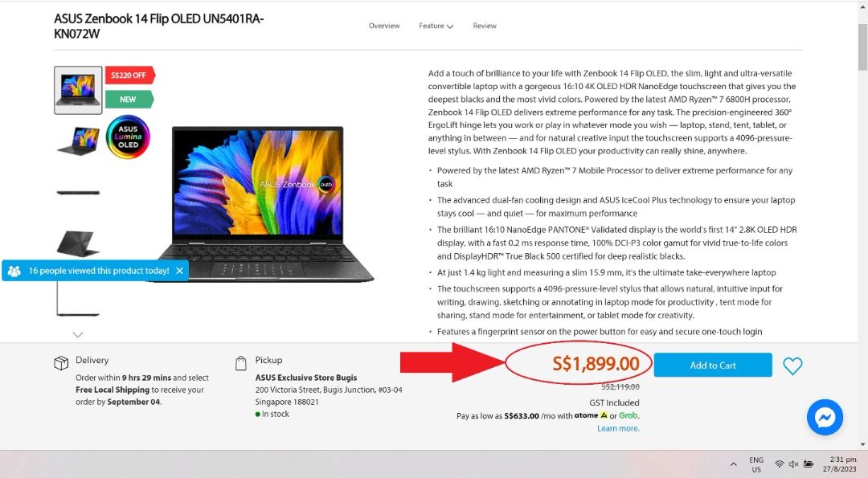Open the Review tab

pos(485,26)
